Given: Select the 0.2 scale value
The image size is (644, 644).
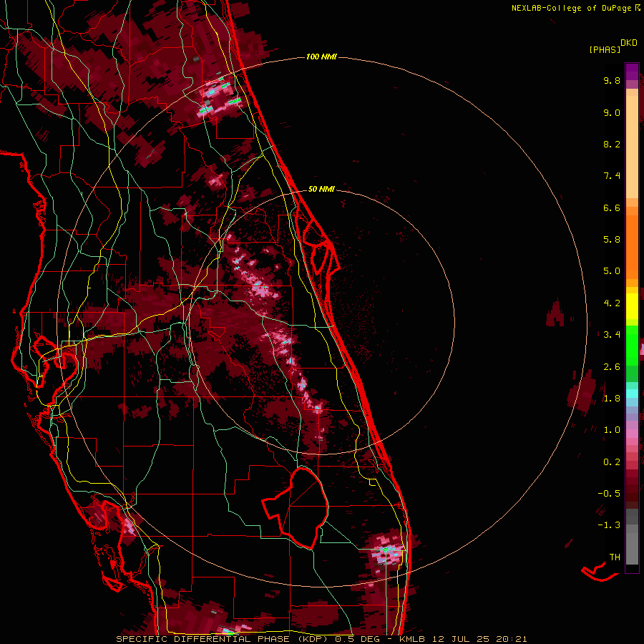Looking at the screenshot, I should [612, 462].
